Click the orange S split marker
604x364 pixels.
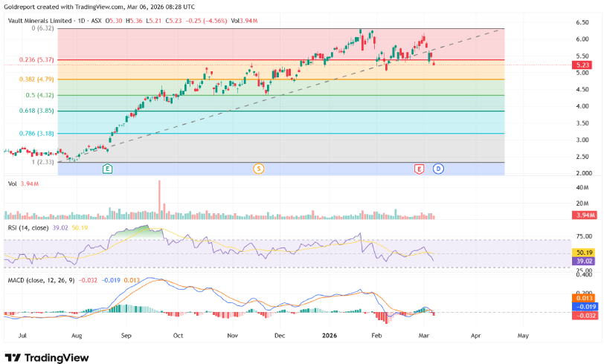258,169
